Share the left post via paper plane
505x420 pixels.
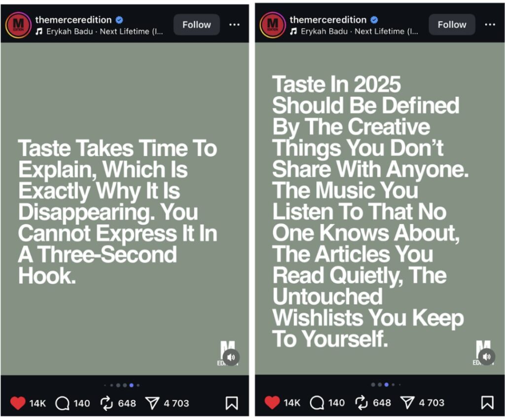[152, 403]
